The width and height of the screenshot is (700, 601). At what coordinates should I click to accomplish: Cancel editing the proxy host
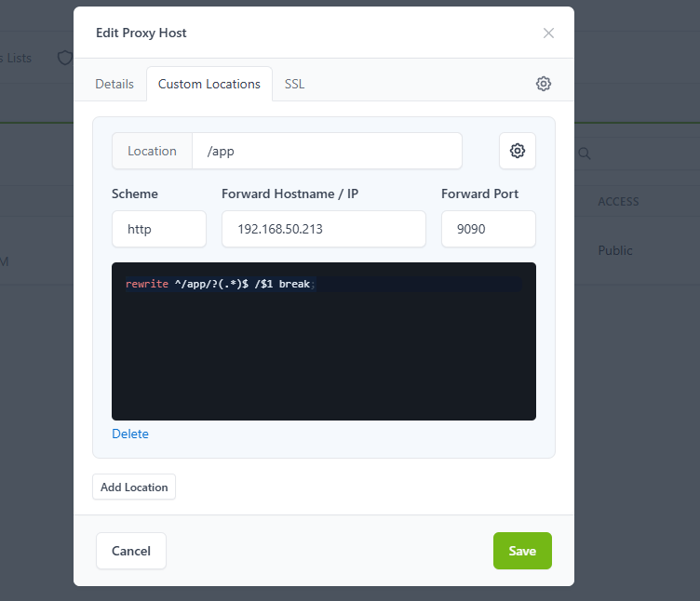point(131,551)
